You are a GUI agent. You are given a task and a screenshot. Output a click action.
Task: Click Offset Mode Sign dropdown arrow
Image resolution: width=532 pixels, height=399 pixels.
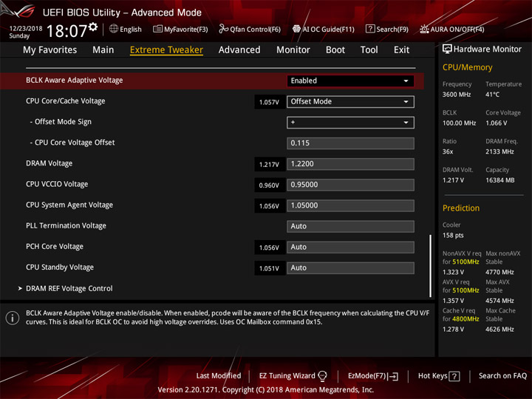point(406,123)
